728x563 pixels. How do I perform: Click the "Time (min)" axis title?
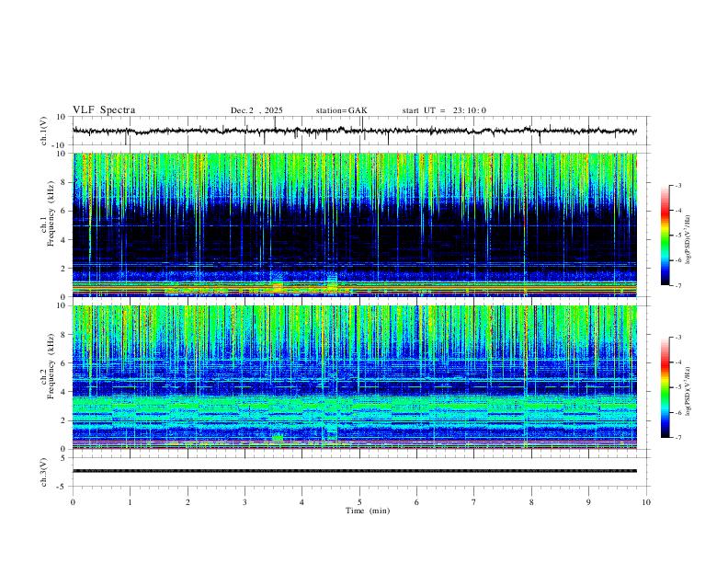tap(368, 511)
